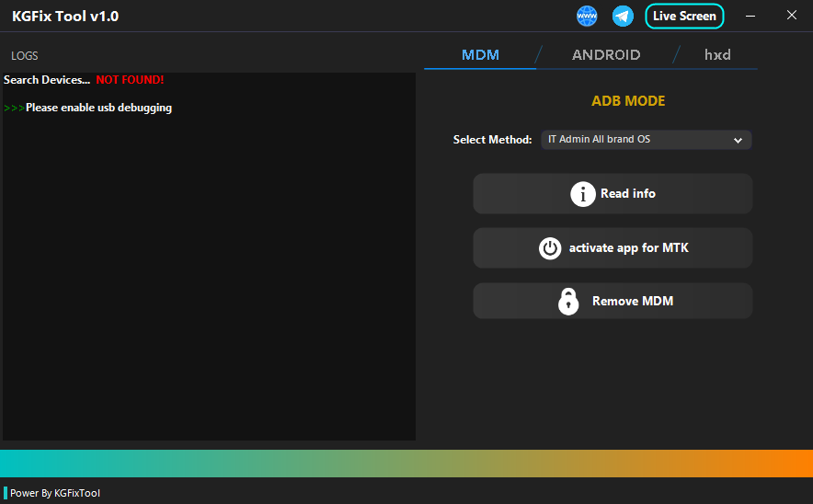The height and width of the screenshot is (504, 813).
Task: Select the enable usb debugging log line
Action: pos(98,108)
